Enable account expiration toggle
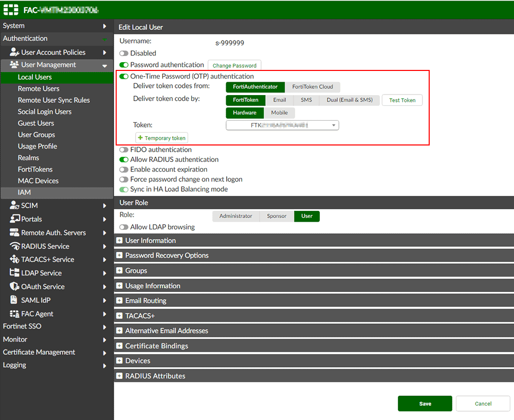This screenshot has height=420, width=514. point(123,170)
